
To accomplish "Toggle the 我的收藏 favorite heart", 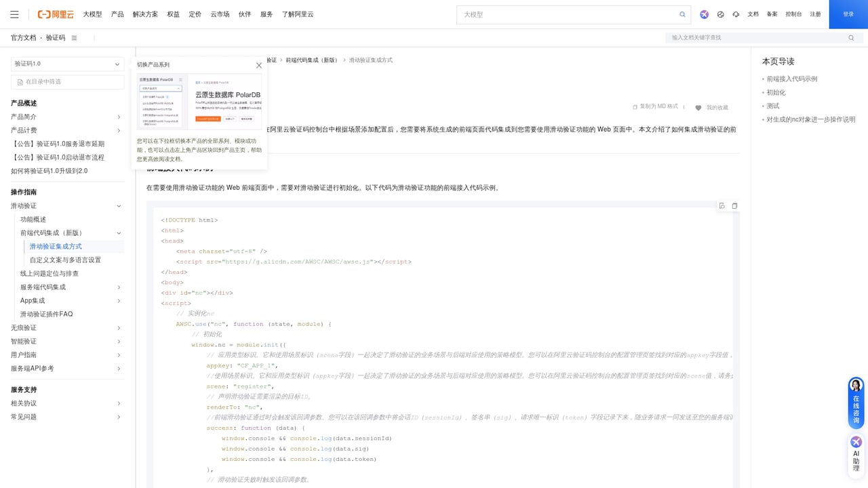I will [x=699, y=107].
